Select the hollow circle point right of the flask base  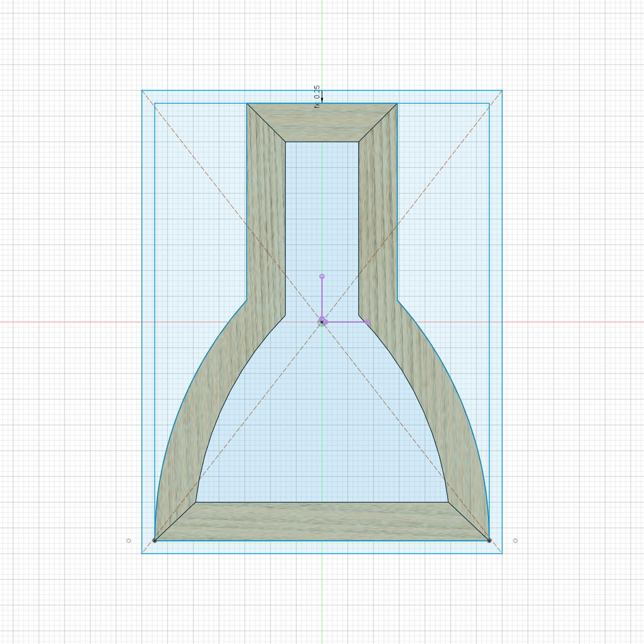coord(515,540)
